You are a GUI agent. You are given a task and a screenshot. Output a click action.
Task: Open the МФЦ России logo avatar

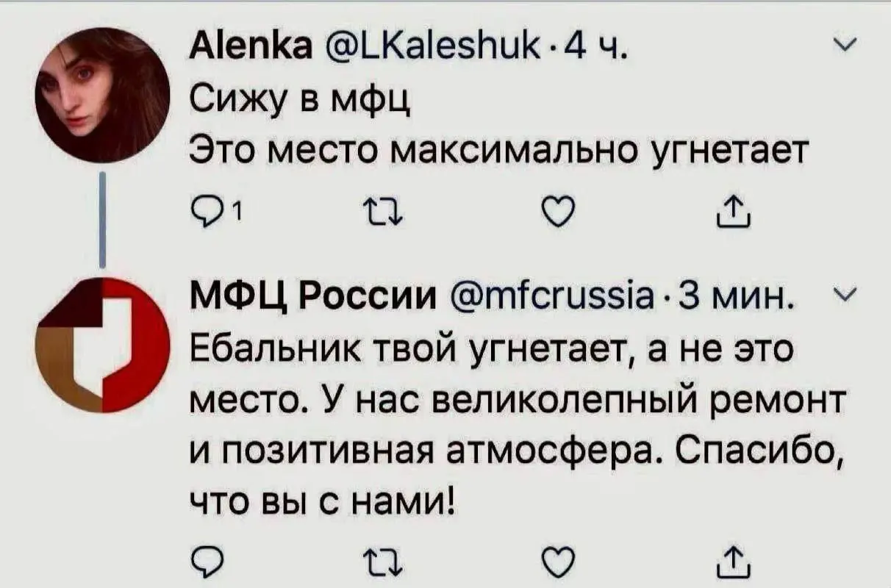102,345
